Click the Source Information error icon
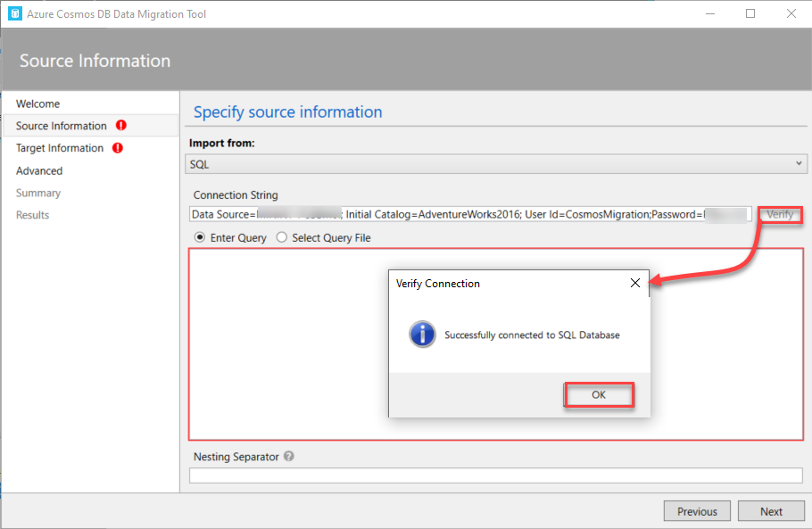812x529 pixels. pos(120,126)
